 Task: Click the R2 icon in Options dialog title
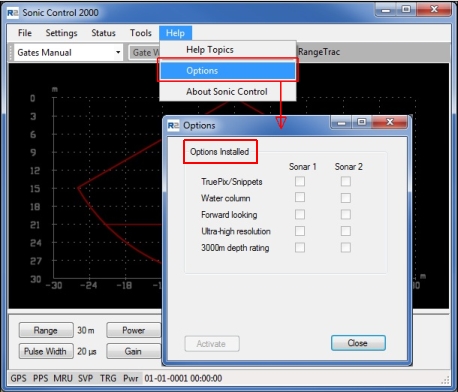[173, 125]
